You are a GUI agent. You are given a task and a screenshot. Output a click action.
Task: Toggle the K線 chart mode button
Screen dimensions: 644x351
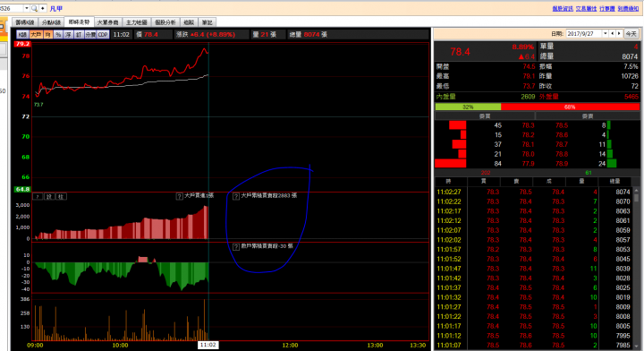(x=22, y=35)
